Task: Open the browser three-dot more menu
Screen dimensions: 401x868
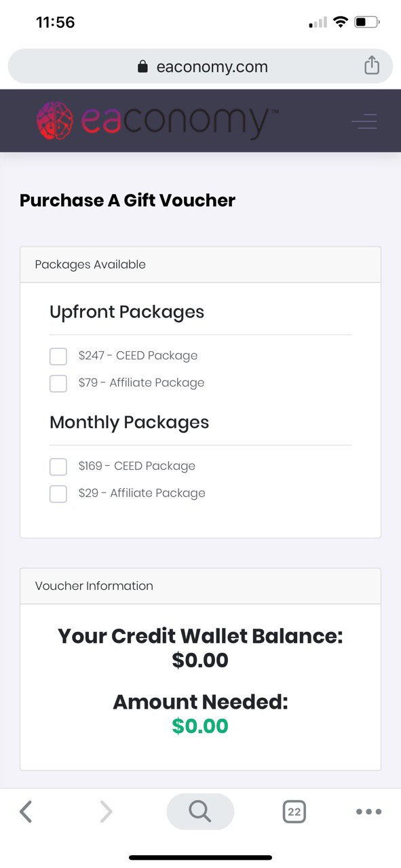Action: click(x=368, y=811)
